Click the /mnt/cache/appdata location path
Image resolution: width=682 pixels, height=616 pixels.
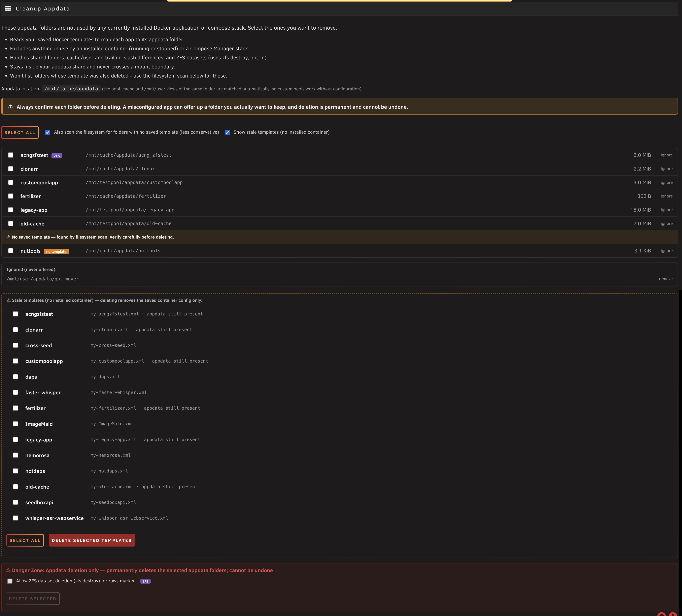(x=71, y=89)
